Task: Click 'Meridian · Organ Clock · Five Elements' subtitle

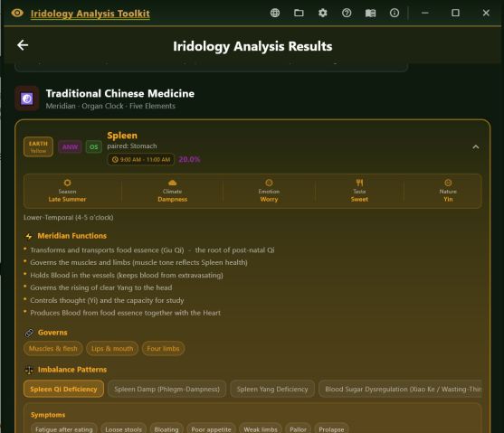Action: pos(110,106)
